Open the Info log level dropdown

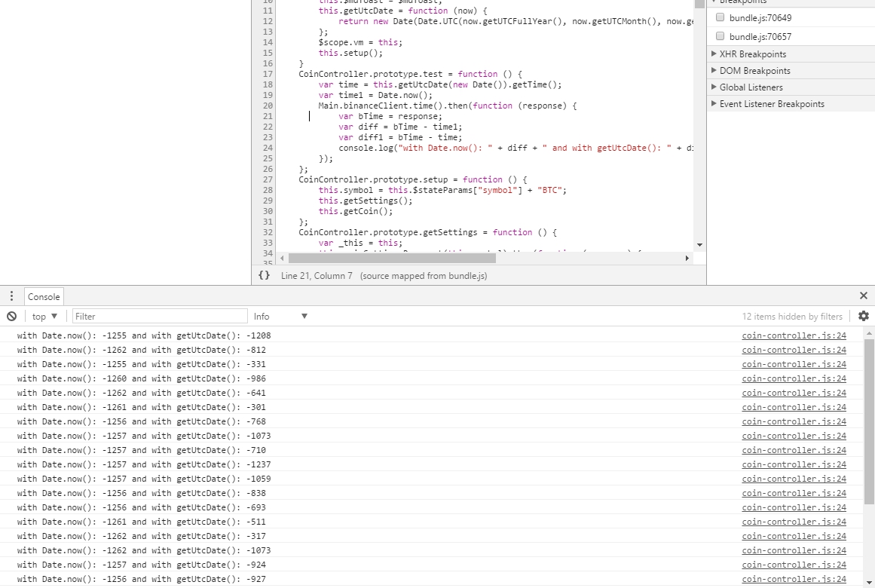click(x=280, y=316)
